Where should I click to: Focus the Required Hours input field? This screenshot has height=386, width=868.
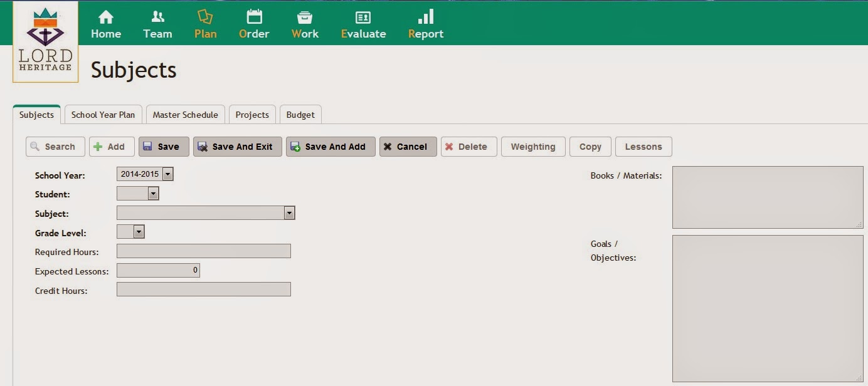point(204,251)
